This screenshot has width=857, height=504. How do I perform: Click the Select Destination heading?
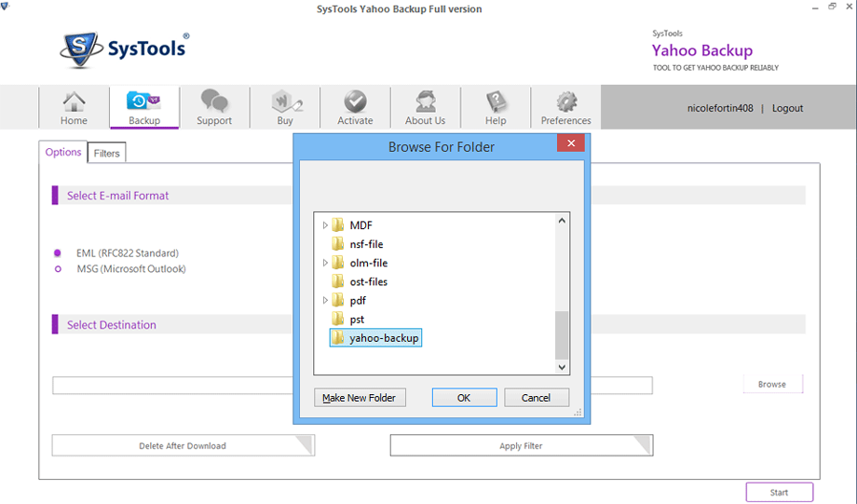(112, 325)
